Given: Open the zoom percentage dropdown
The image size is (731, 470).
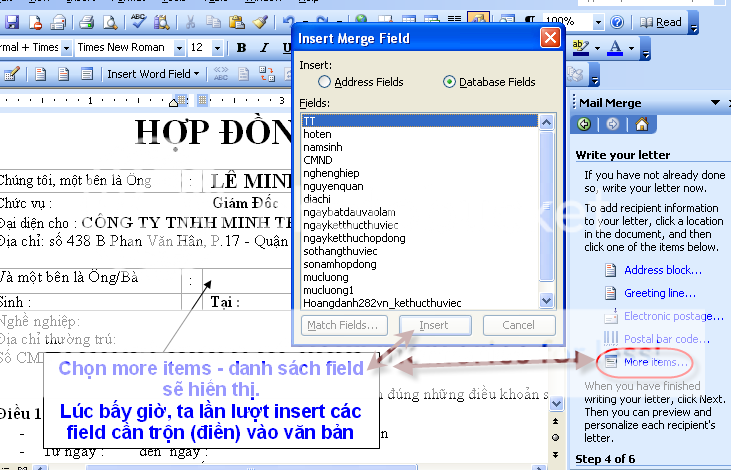Looking at the screenshot, I should 598,22.
